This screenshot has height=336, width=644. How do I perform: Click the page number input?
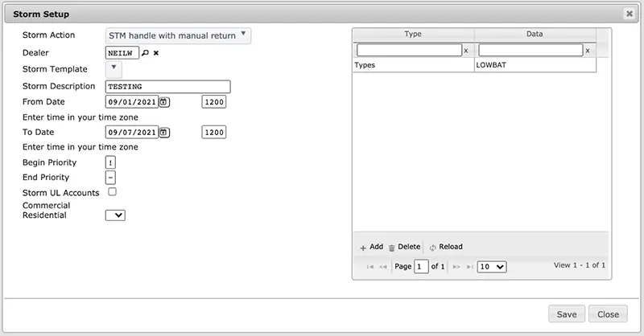[421, 267]
